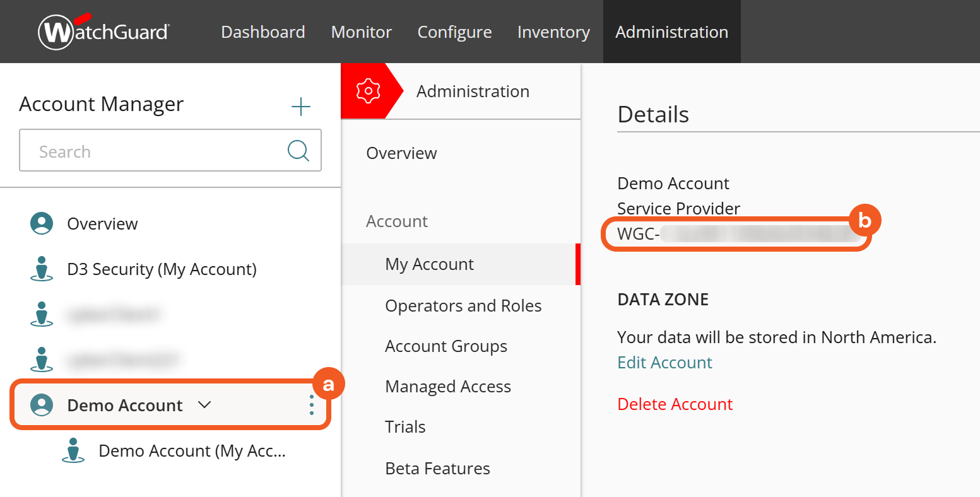Open Demo Account three-dot options menu
Viewport: 980px width, 497px height.
tap(312, 405)
